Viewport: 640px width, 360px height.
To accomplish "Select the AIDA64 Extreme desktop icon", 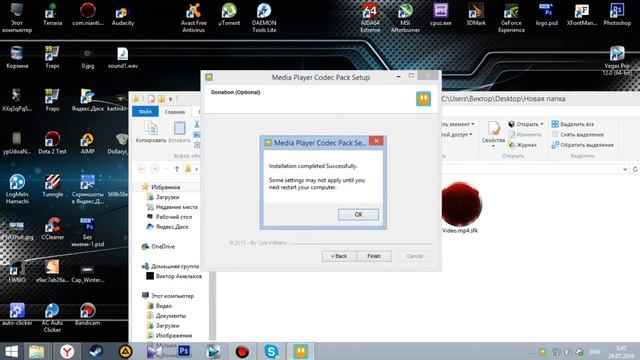I will 370,18.
